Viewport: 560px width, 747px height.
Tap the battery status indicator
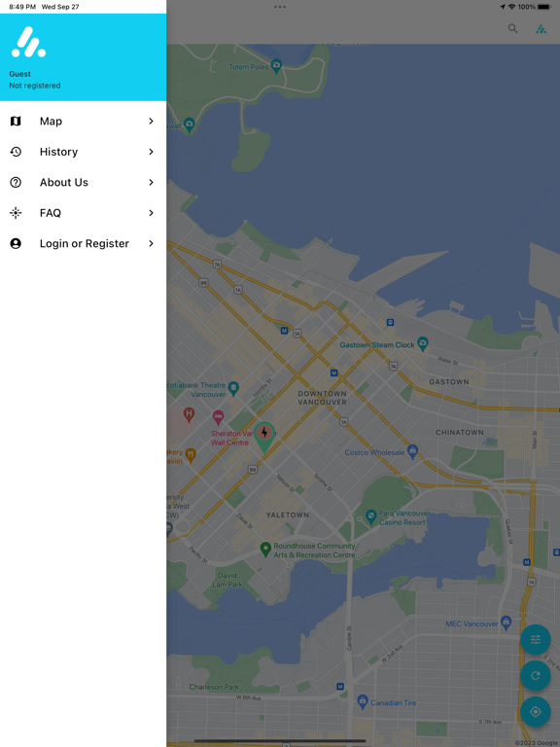point(544,7)
